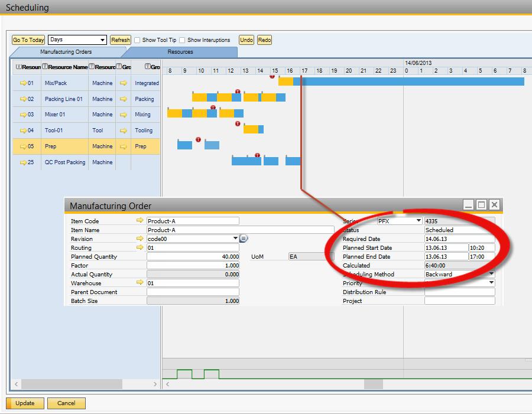This screenshot has height=414, width=532.
Task: Select the Manufacturing Orders tab
Action: (x=66, y=52)
